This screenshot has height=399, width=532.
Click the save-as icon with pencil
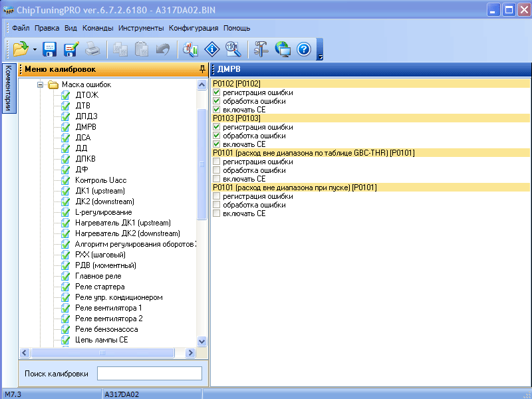point(70,49)
